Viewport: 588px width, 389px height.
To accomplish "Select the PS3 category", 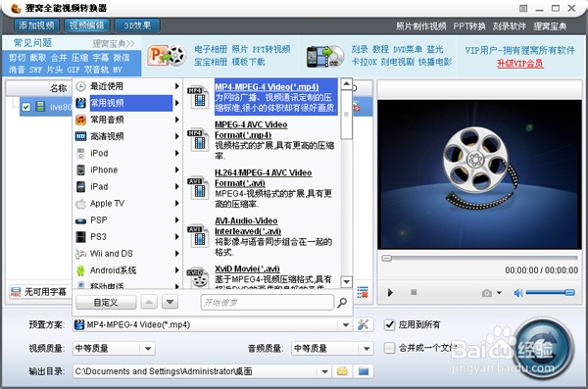I will (127, 237).
